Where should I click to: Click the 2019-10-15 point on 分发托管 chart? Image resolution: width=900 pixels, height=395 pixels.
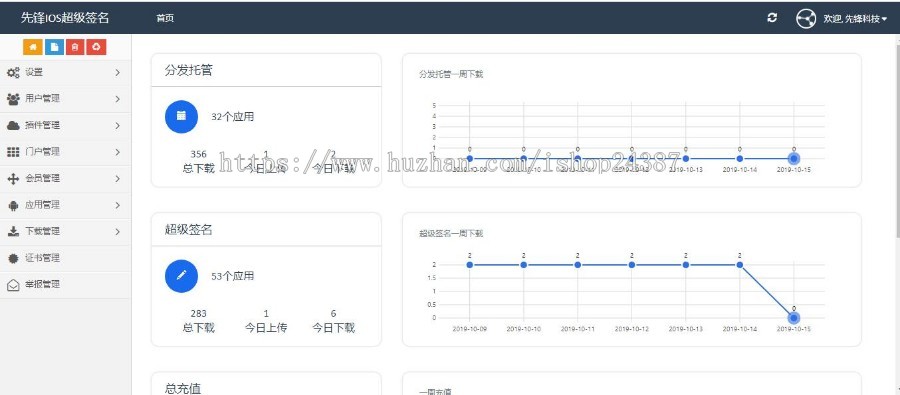[793, 158]
